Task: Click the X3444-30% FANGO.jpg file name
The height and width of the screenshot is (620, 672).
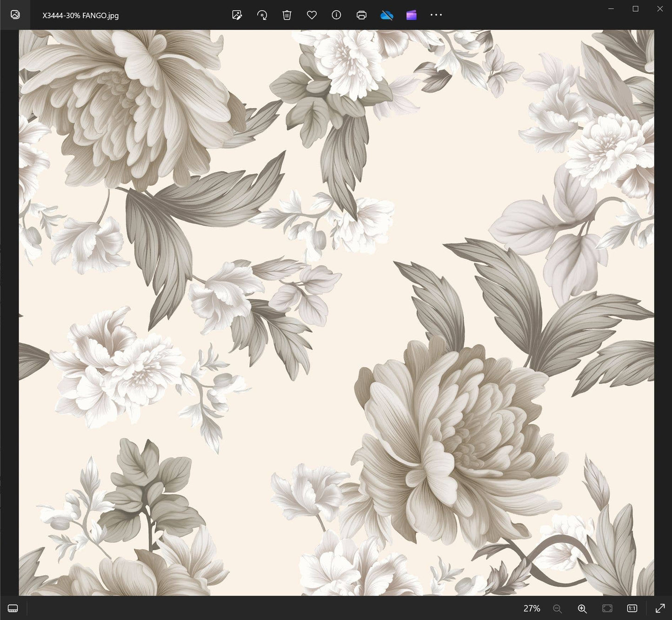Action: pos(80,15)
